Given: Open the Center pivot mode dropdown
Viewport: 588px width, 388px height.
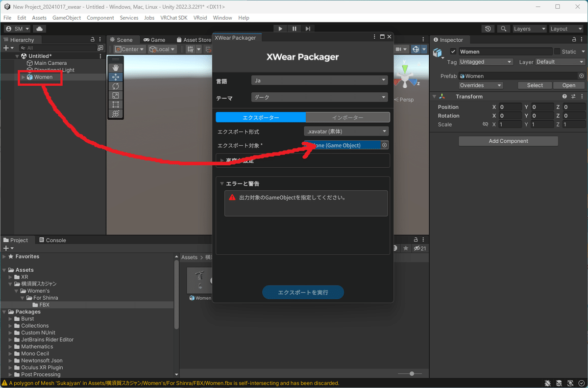Looking at the screenshot, I should 130,49.
